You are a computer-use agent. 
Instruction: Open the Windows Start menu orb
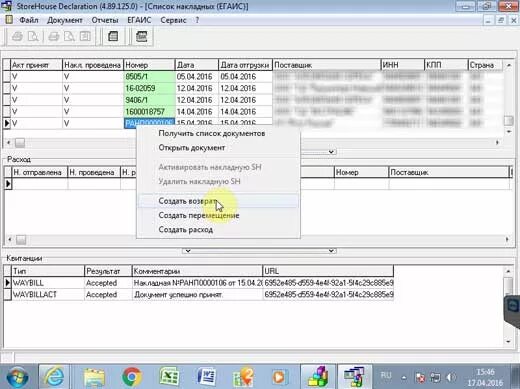pos(17,377)
